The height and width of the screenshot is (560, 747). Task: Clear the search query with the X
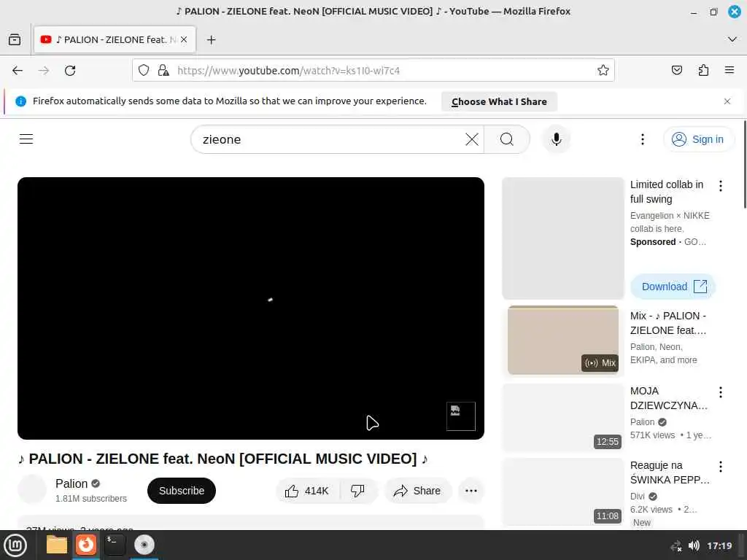click(472, 139)
